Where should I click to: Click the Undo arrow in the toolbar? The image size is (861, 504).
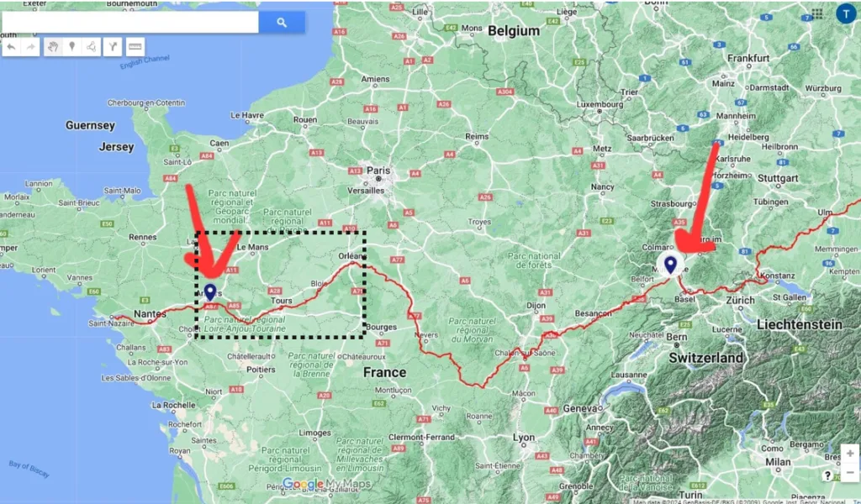click(x=11, y=47)
